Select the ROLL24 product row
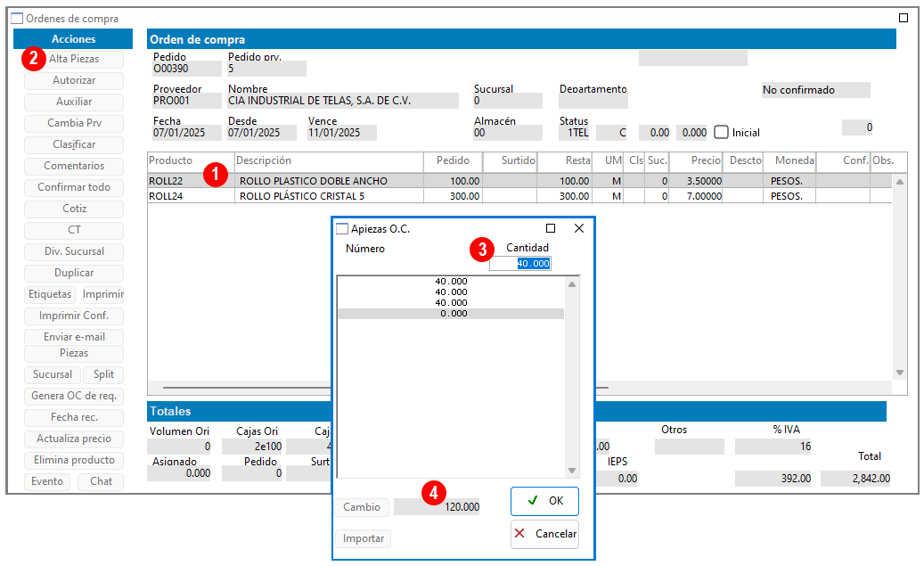This screenshot has height=566, width=924. pos(519,196)
